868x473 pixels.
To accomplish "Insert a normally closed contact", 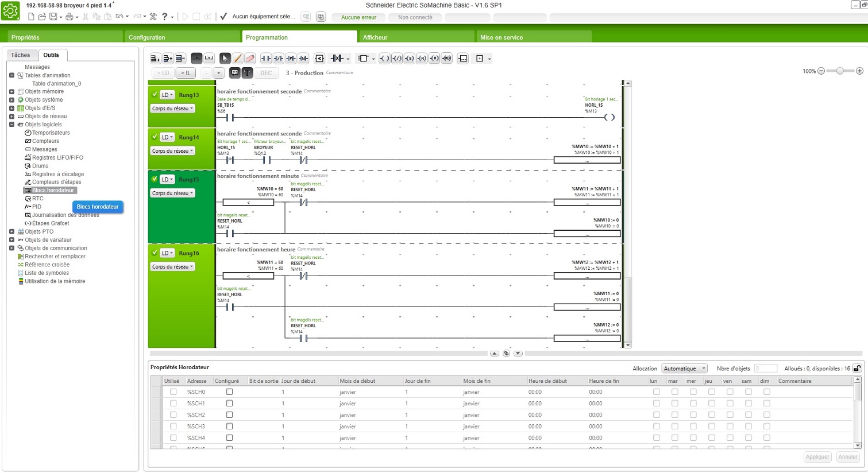I will (279, 59).
